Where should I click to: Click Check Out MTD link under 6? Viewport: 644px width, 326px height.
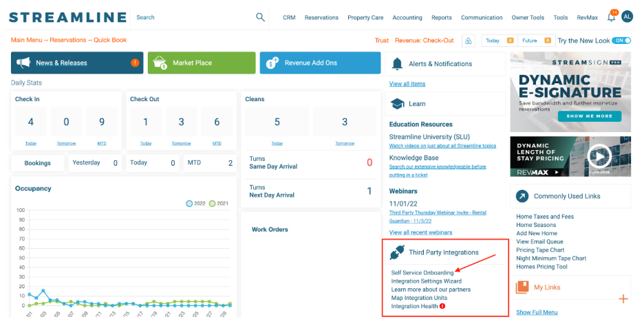click(217, 143)
